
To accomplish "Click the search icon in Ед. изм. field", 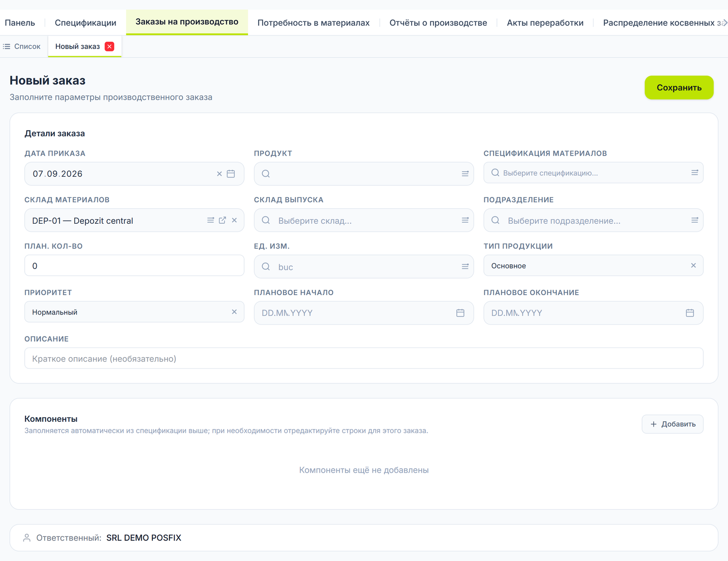I will pyautogui.click(x=265, y=266).
